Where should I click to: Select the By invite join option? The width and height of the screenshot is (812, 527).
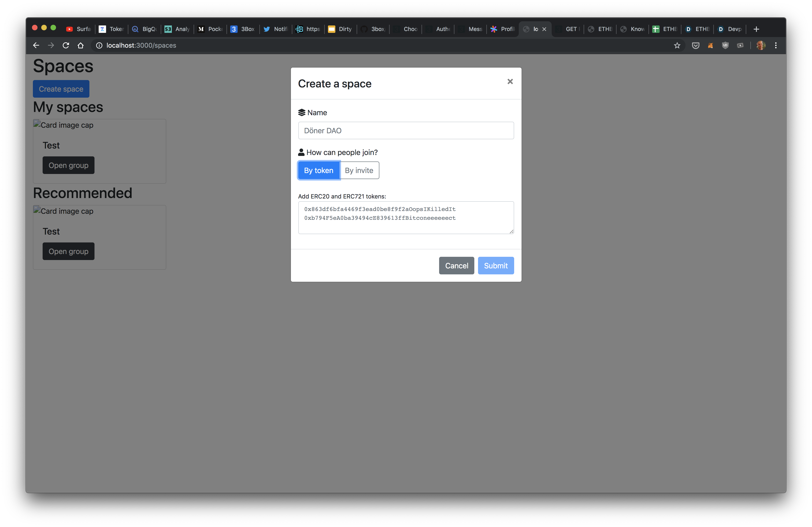tap(359, 170)
